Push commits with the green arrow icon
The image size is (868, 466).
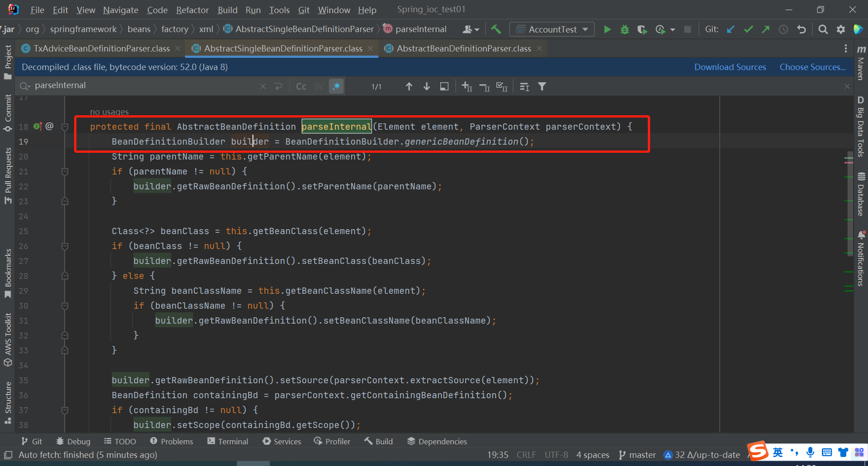click(x=766, y=29)
